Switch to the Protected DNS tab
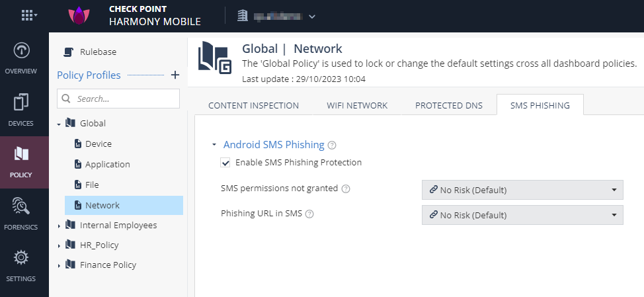The image size is (644, 297). click(449, 106)
